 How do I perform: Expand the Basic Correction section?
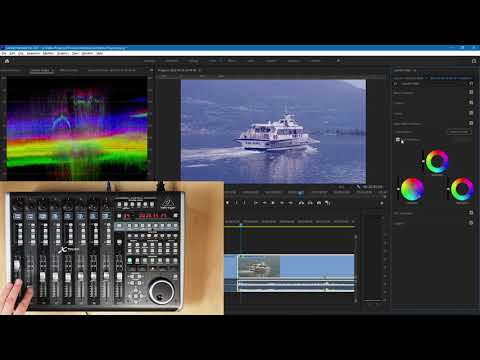[x=404, y=93]
